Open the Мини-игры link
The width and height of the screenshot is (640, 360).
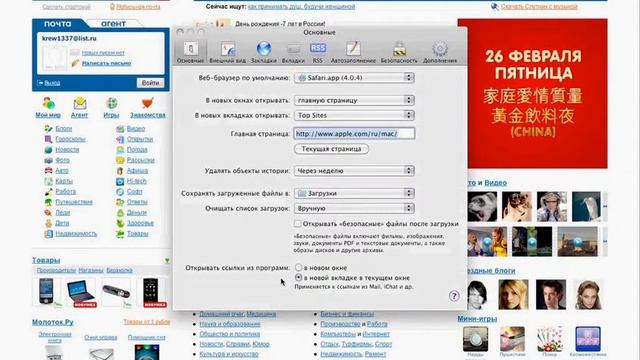point(477,319)
